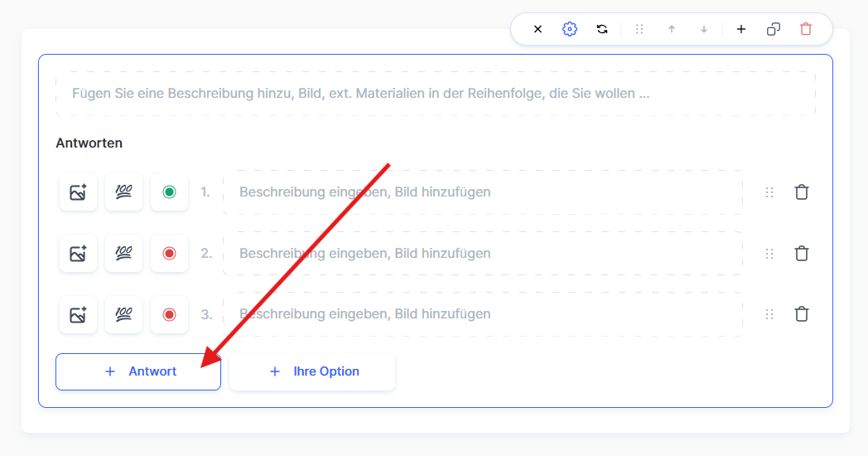Viewport: 868px width, 456px height.
Task: Mark answer 3 as correct
Action: pyautogui.click(x=169, y=314)
